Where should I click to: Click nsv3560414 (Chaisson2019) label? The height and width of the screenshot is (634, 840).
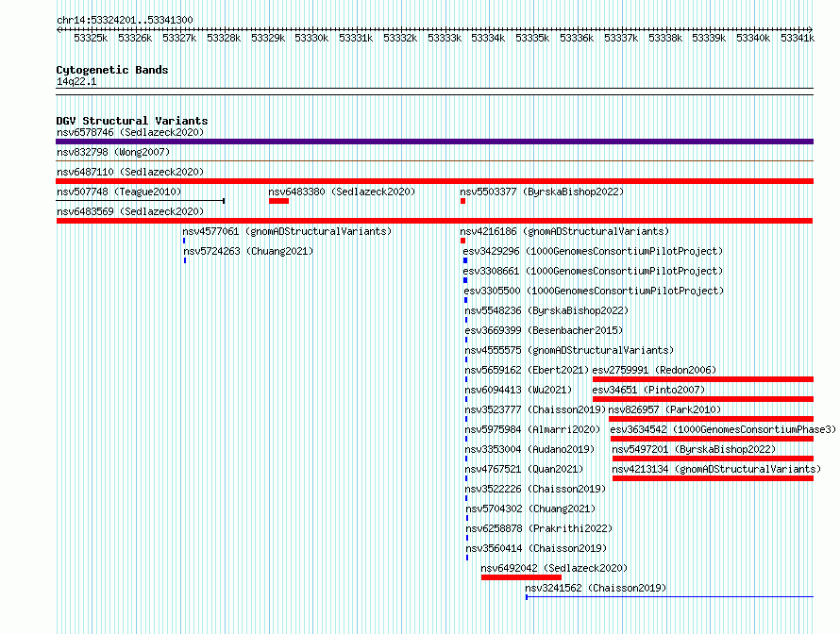pos(536,548)
